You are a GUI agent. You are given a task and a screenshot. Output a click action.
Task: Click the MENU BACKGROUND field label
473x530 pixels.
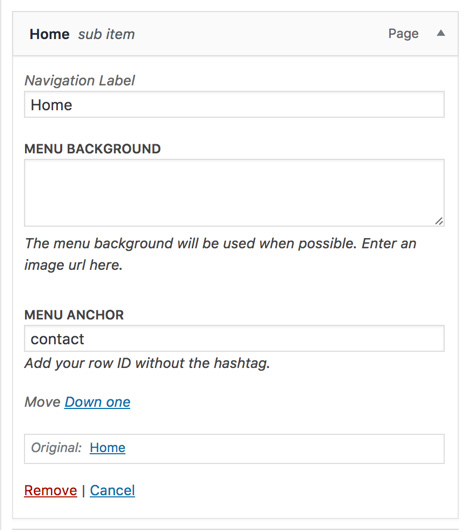point(92,149)
